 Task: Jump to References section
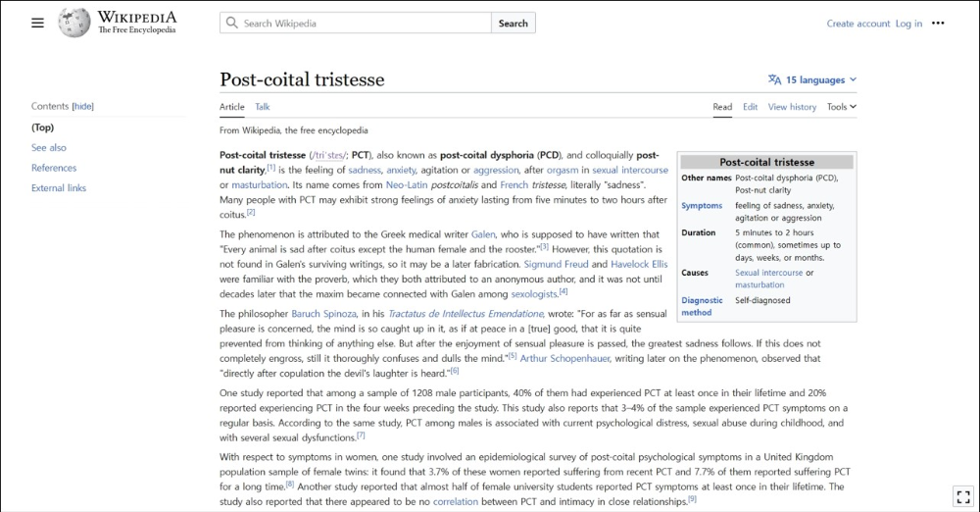tap(54, 168)
